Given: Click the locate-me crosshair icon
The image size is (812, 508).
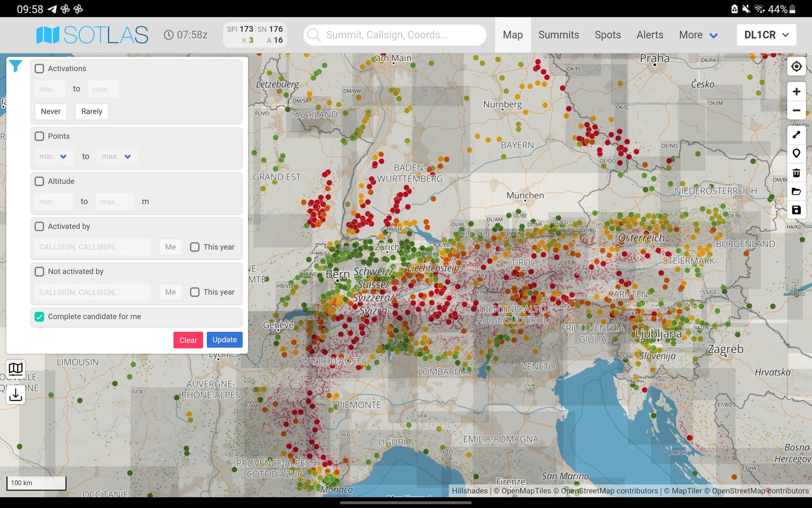Looking at the screenshot, I should coord(796,66).
